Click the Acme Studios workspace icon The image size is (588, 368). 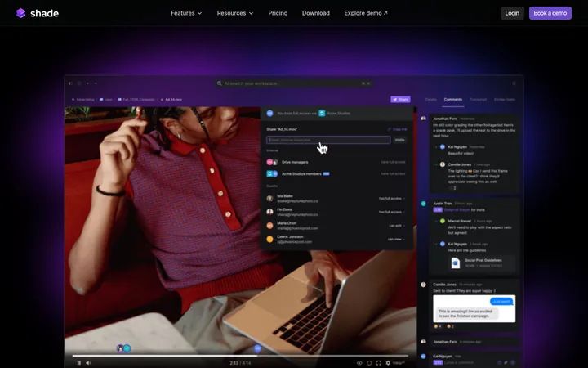322,114
